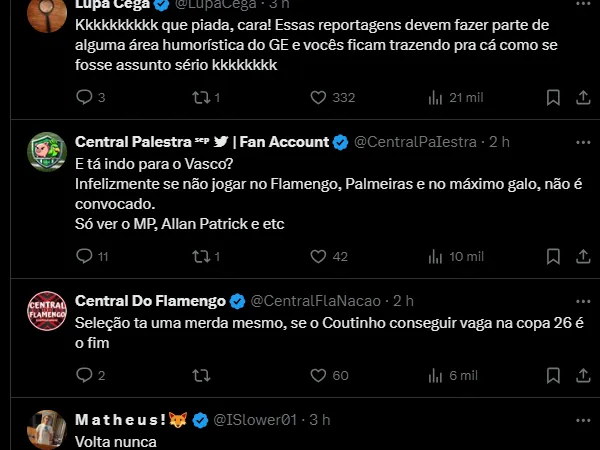Bookmark Central Do Flamengo's tweet
The image size is (600, 450).
[x=553, y=375]
